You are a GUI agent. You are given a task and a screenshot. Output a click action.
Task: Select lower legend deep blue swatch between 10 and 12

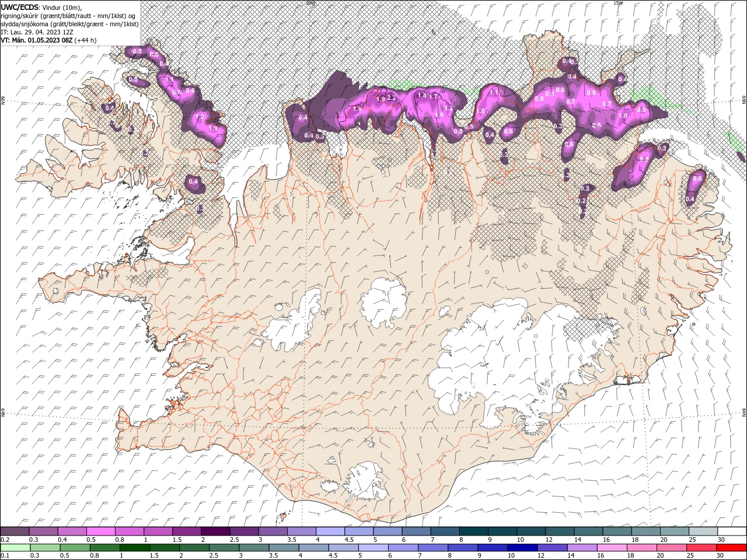(521, 548)
